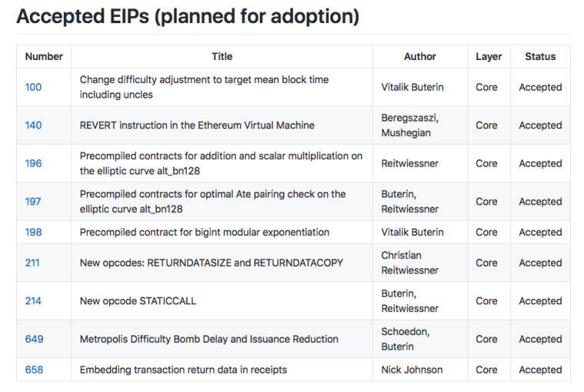Click Accepted status in EIP 100 row
Screen dimensions: 584x392
coord(540,87)
